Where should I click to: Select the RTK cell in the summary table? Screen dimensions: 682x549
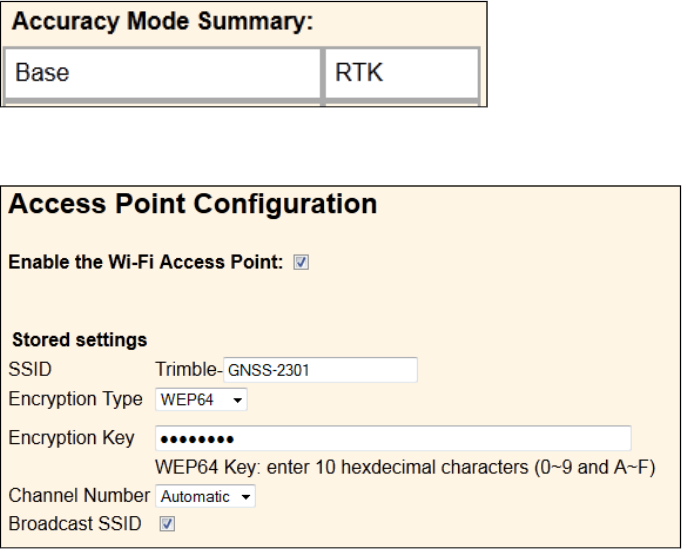(x=401, y=73)
